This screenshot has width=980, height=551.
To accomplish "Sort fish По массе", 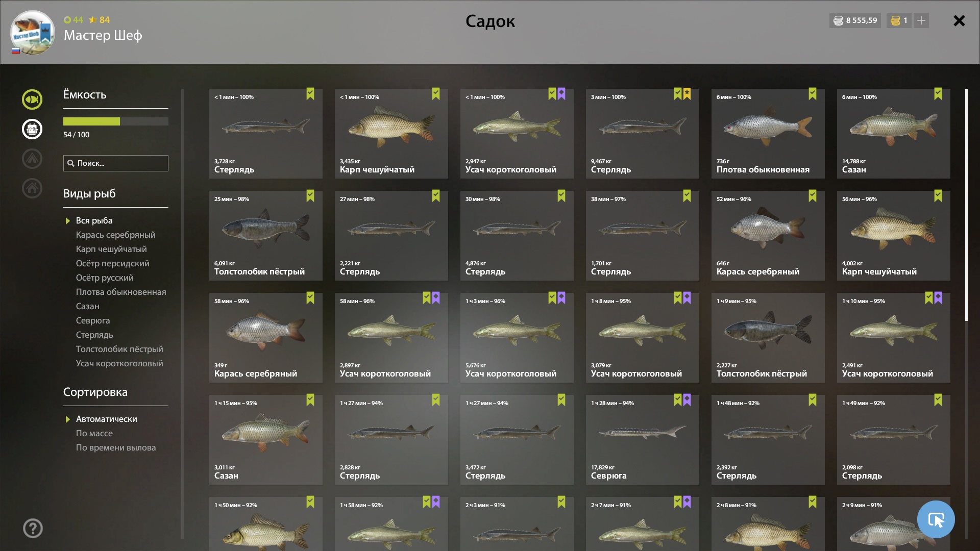I will point(94,433).
